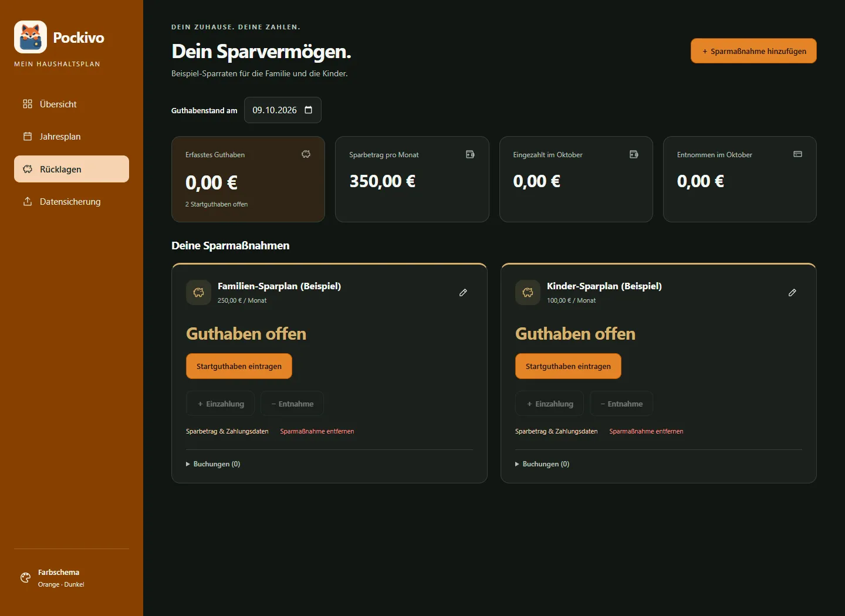Add a new savings plan with Sparmaßnahme hinzufügen
The width and height of the screenshot is (845, 616).
point(753,51)
